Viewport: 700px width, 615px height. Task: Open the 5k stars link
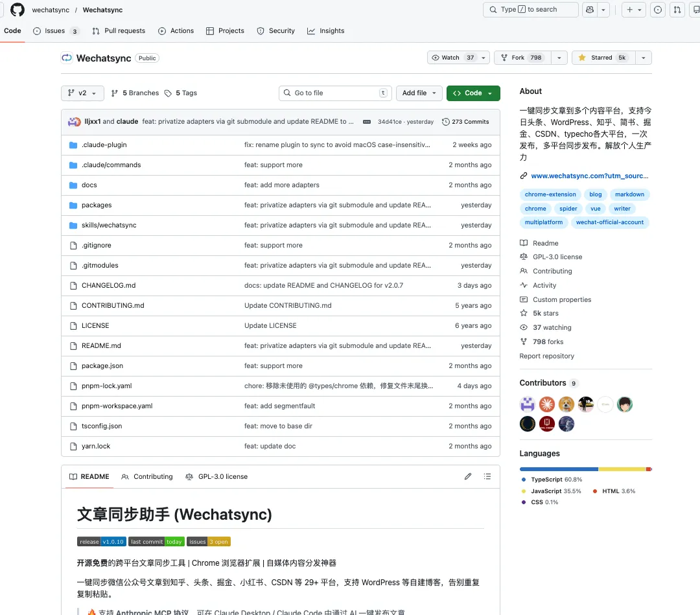(x=539, y=313)
